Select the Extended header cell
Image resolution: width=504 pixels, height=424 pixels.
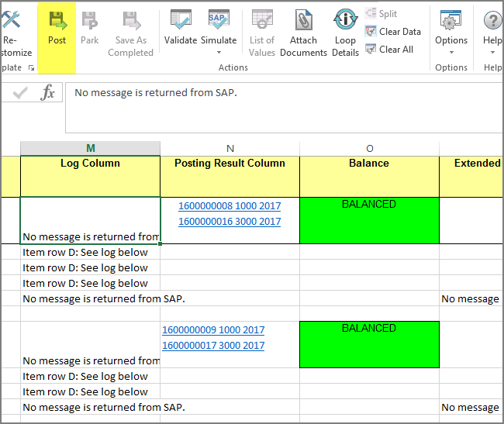pyautogui.click(x=471, y=177)
